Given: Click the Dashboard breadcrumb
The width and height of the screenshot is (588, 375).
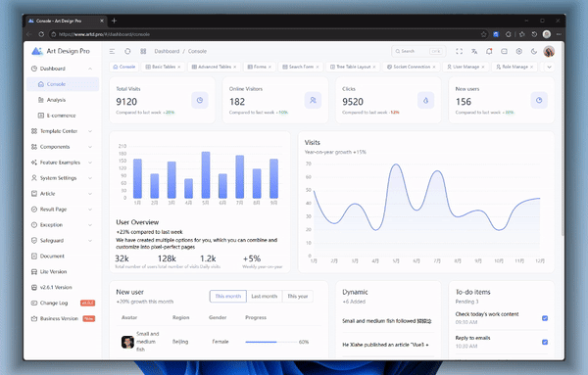Looking at the screenshot, I should 167,51.
